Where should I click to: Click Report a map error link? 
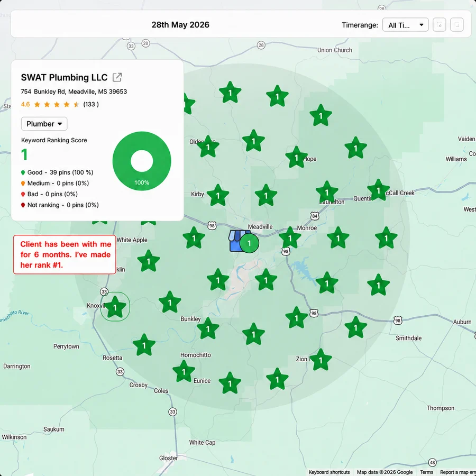(458, 472)
